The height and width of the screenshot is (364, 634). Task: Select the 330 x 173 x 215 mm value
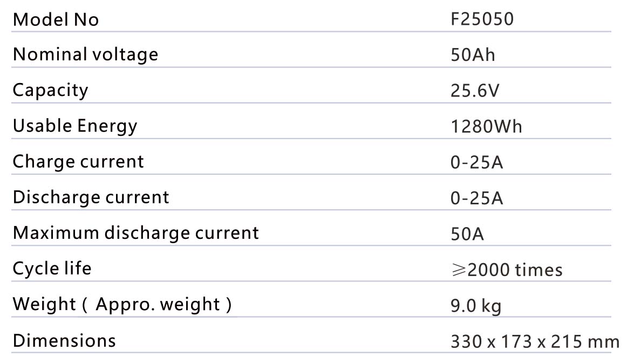pyautogui.click(x=534, y=342)
